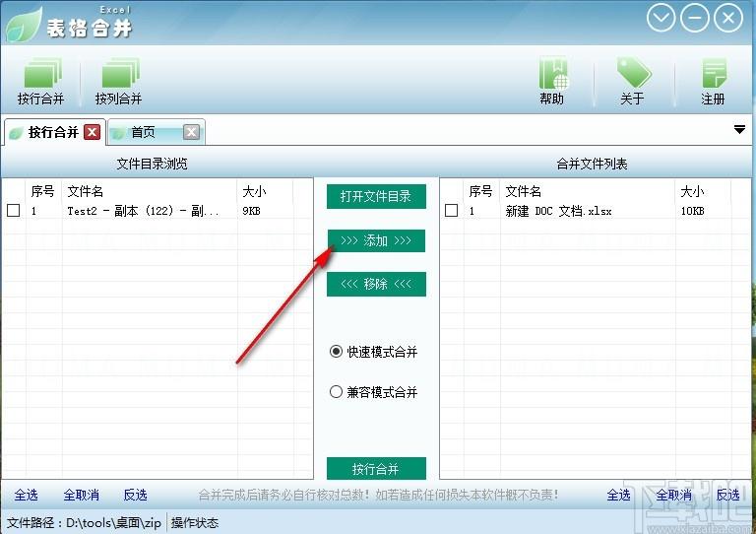Click 全取消 under the merge file list
This screenshot has height=534, width=756.
pyautogui.click(x=674, y=495)
